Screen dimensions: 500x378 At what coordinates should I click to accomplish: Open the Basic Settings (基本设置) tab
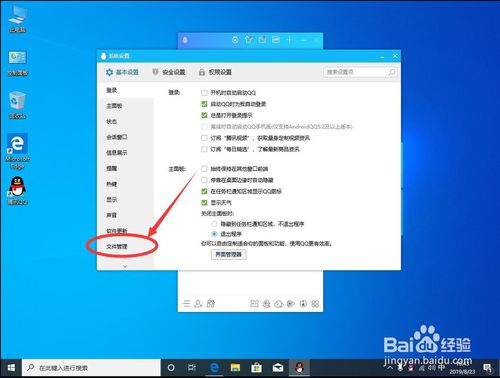click(x=122, y=72)
